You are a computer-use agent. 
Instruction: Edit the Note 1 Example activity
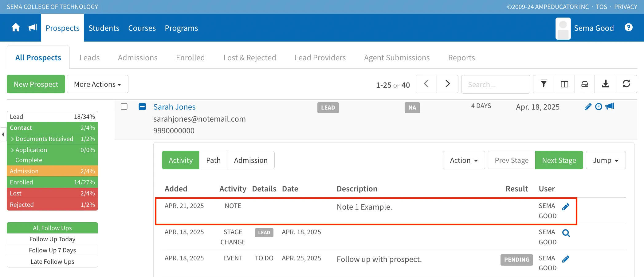click(566, 207)
